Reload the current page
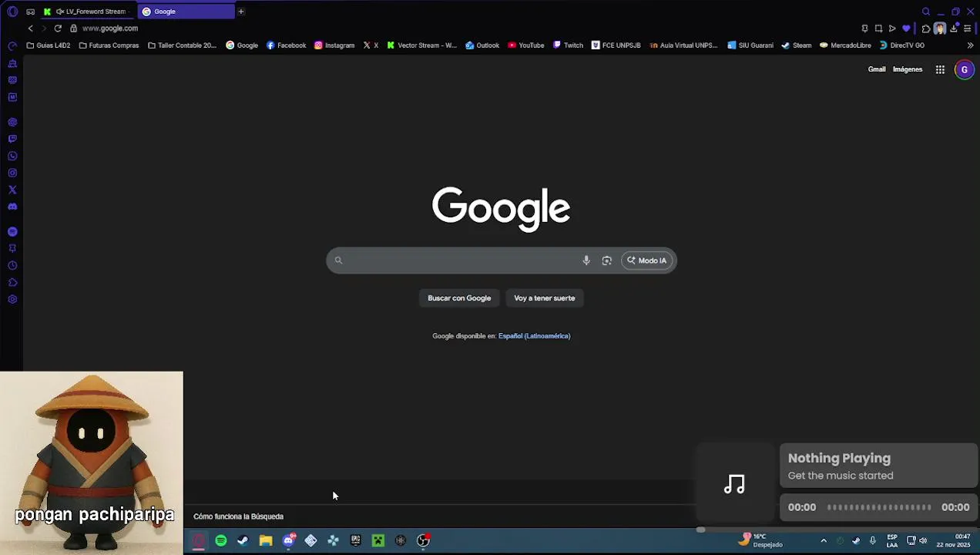The image size is (980, 555). [x=58, y=29]
